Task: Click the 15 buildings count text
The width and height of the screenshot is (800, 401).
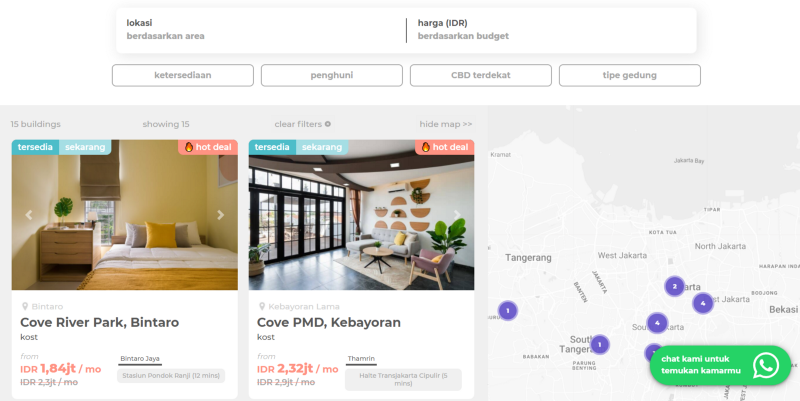Action: click(36, 124)
